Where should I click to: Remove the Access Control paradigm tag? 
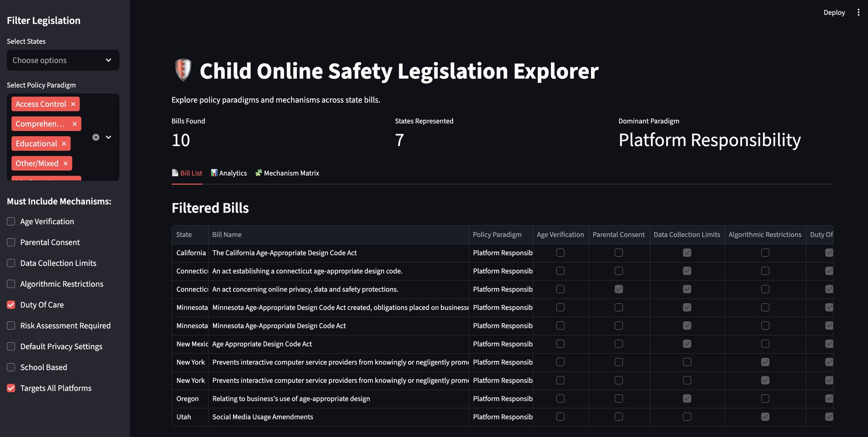point(73,104)
